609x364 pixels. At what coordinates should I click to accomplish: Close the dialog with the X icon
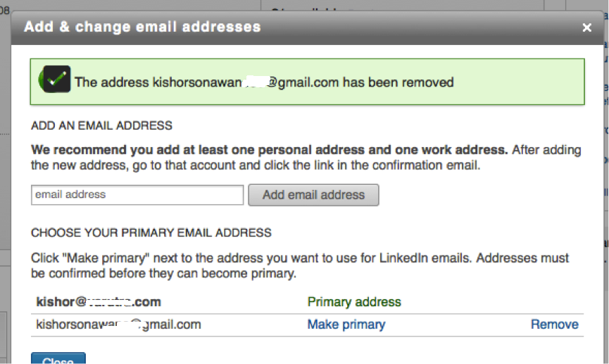coord(586,27)
